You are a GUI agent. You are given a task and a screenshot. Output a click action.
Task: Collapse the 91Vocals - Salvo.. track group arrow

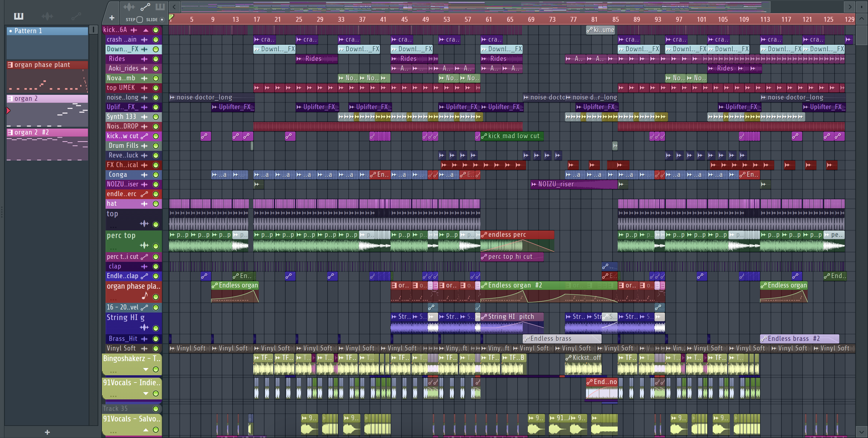[x=146, y=430]
